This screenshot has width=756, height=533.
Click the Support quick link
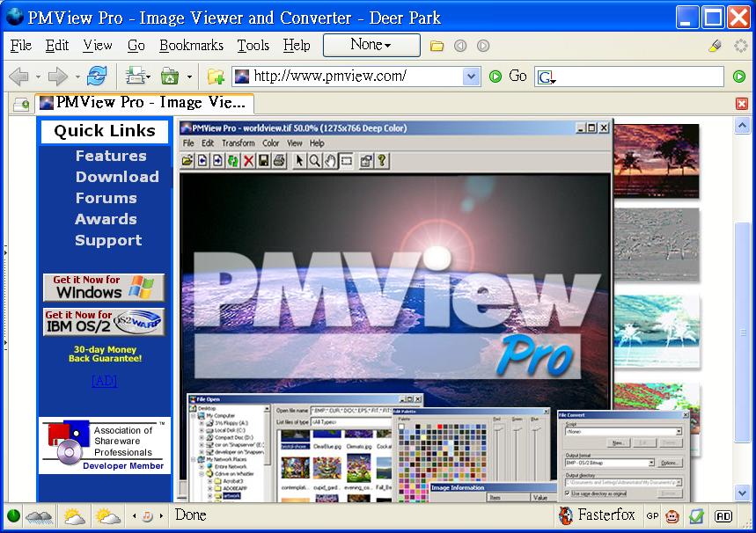(x=108, y=240)
